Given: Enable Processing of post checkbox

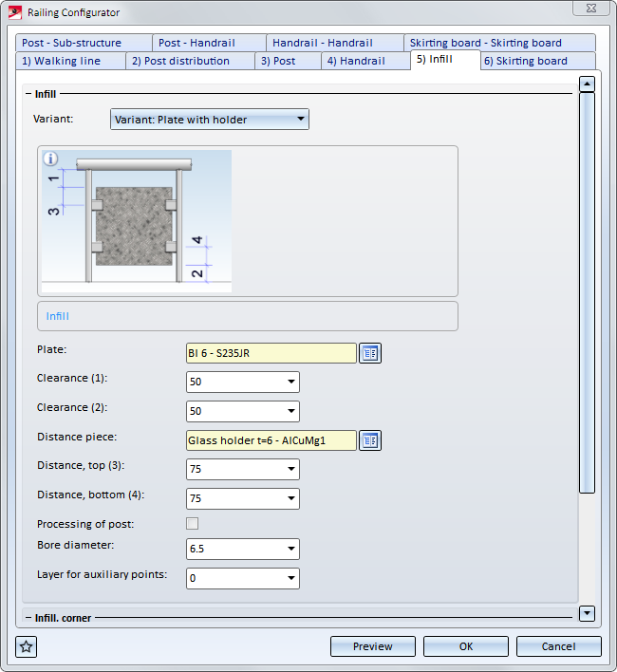Looking at the screenshot, I should point(193,524).
